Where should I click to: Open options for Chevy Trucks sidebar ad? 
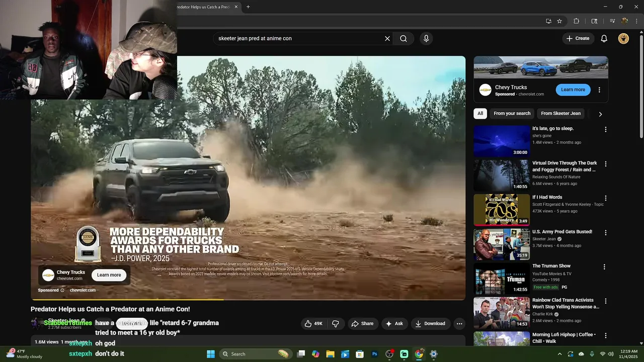click(599, 90)
